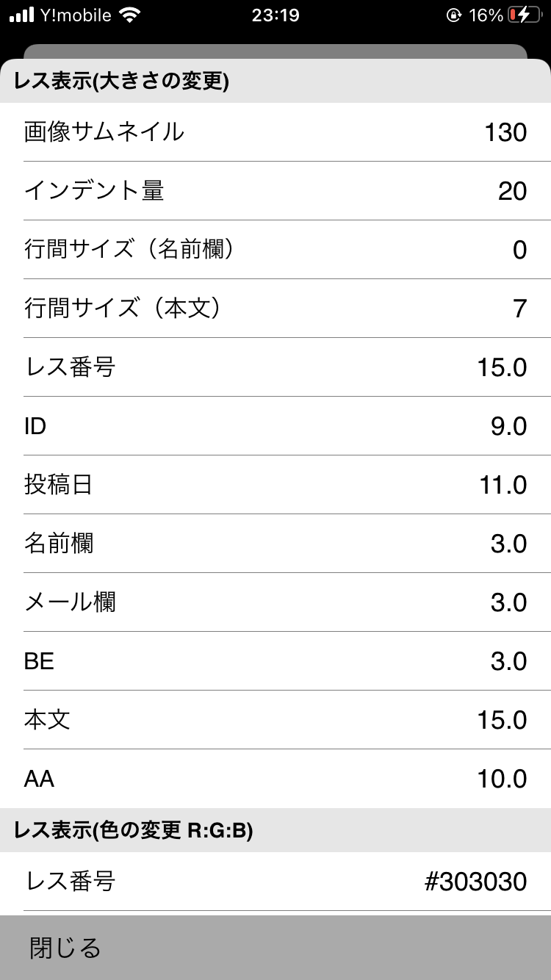
Task: Select the 名前欄 size row
Action: [275, 544]
